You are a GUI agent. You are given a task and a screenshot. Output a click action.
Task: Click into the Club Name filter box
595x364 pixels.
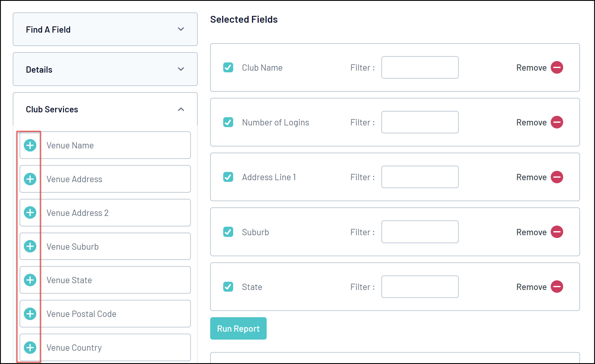[x=420, y=68]
